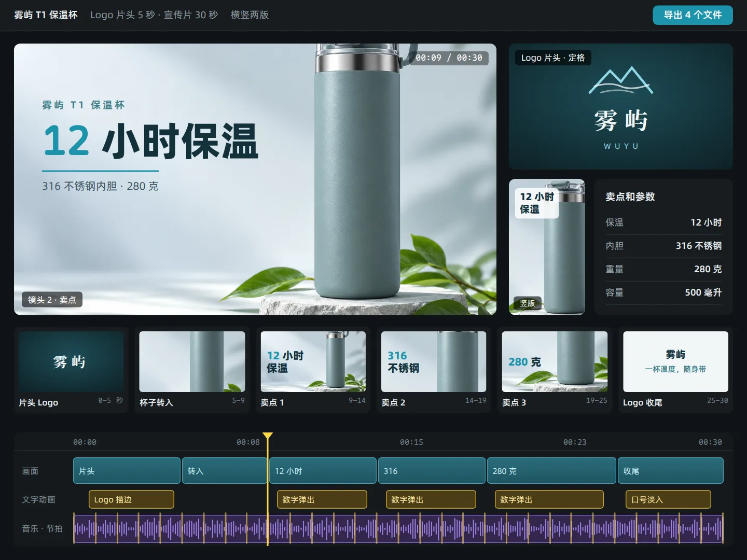Viewport: 747px width, 560px height.
Task: Select the 口号淡入 text animation clip
Action: [x=668, y=499]
